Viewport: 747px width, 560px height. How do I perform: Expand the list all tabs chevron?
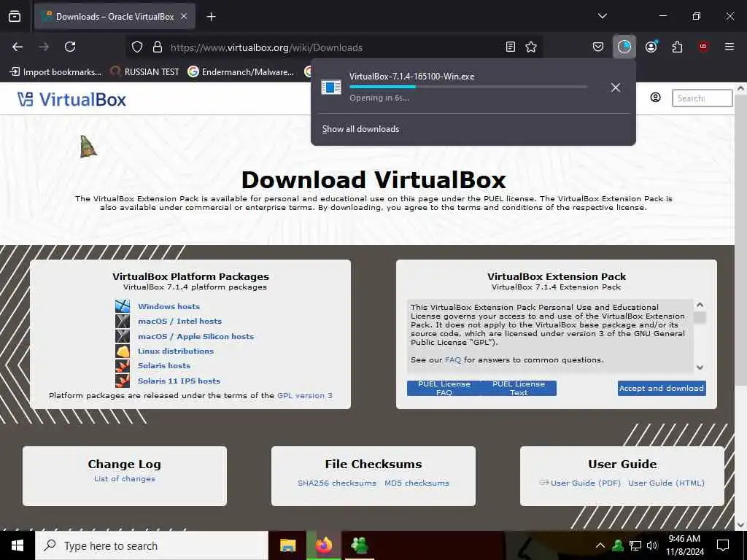pos(602,16)
